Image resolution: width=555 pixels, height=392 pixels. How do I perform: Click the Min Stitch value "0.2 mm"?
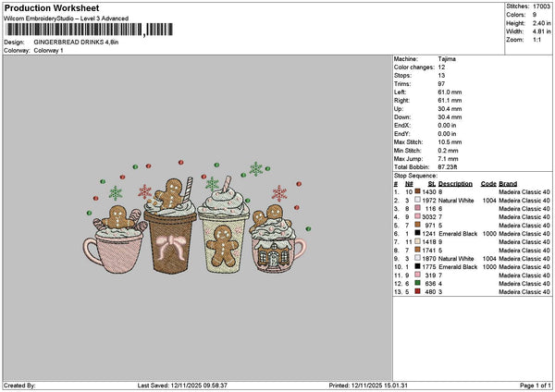pyautogui.click(x=447, y=151)
